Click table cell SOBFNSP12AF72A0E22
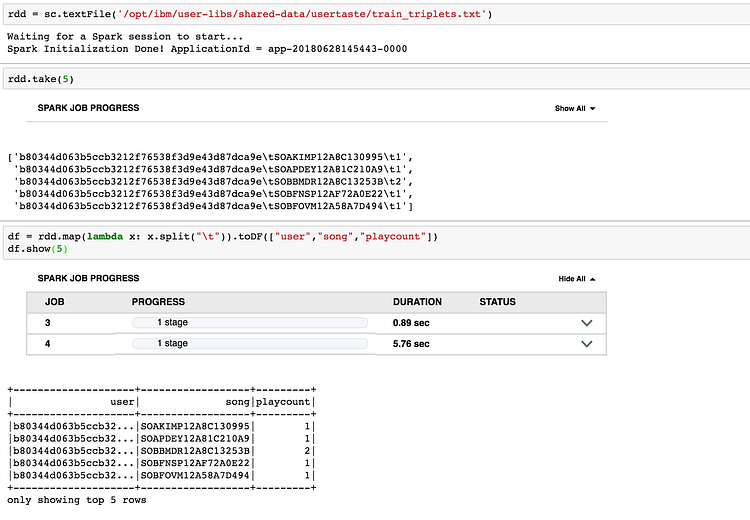 click(195, 463)
